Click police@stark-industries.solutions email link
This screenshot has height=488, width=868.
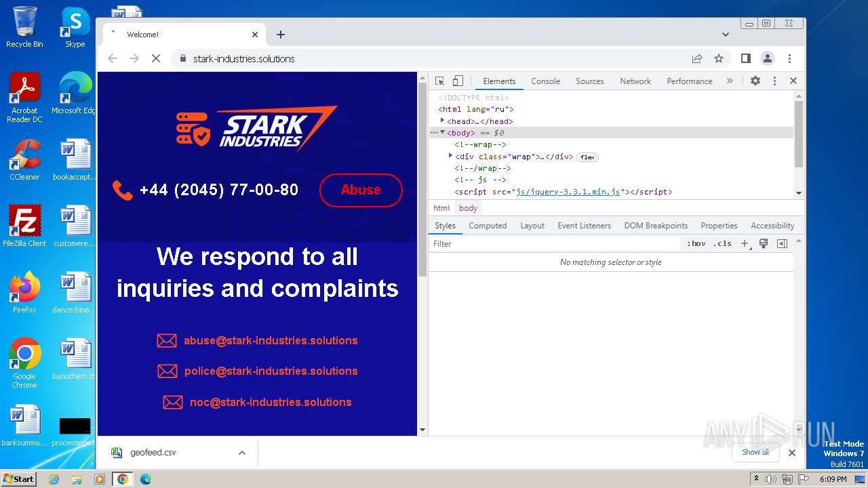coord(271,371)
